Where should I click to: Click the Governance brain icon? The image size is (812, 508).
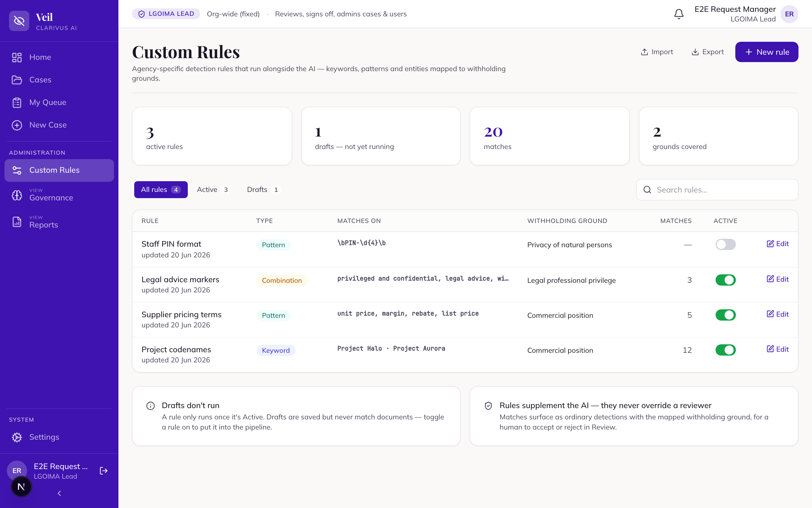(x=17, y=195)
